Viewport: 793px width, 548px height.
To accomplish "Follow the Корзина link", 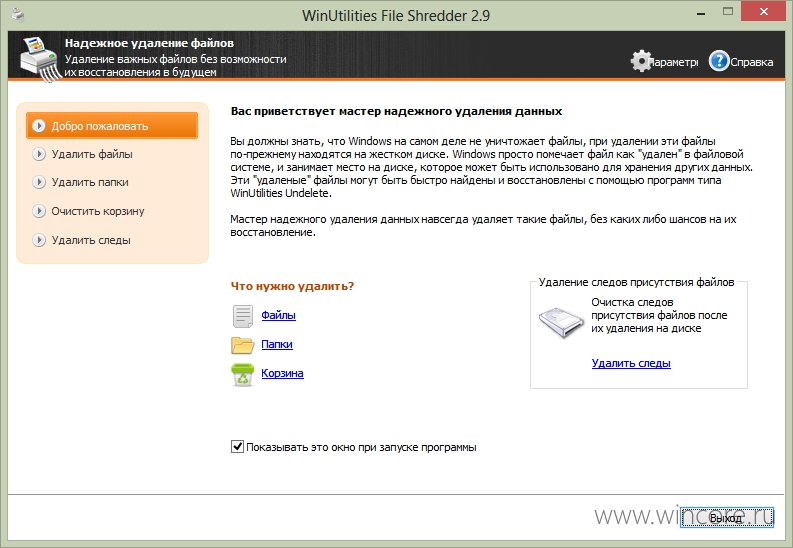I will (x=282, y=373).
